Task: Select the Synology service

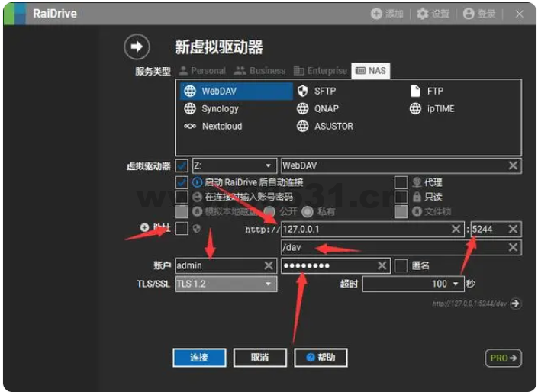Action: 211,109
